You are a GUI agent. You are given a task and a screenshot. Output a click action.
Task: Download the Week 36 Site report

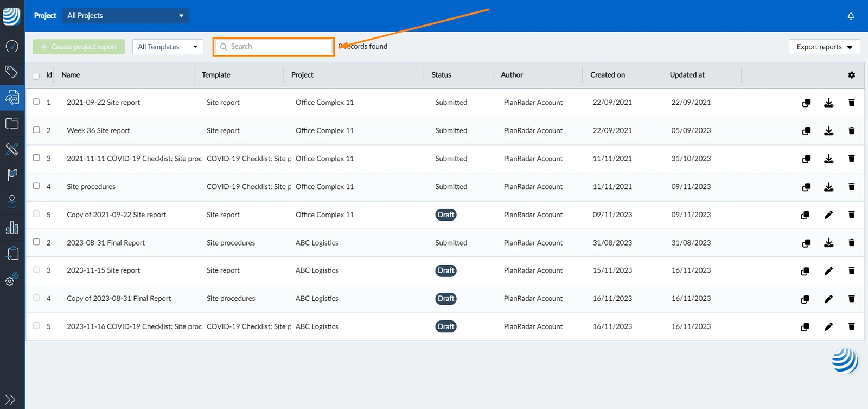point(828,131)
